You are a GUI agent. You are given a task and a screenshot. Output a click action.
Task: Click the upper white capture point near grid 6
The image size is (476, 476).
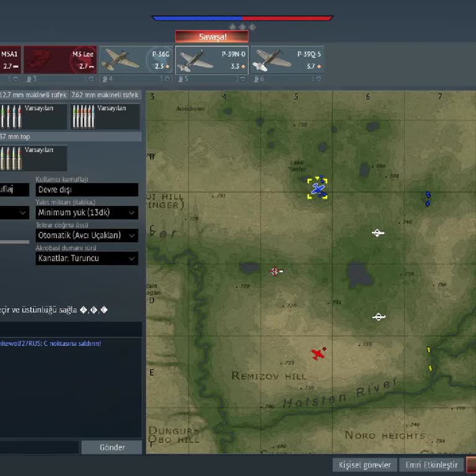pyautogui.click(x=378, y=233)
